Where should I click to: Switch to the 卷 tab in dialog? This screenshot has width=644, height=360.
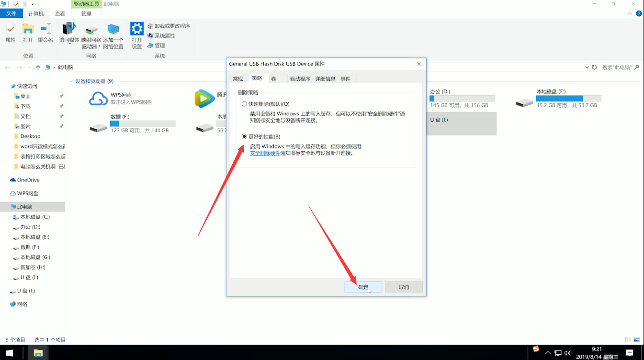(x=273, y=79)
